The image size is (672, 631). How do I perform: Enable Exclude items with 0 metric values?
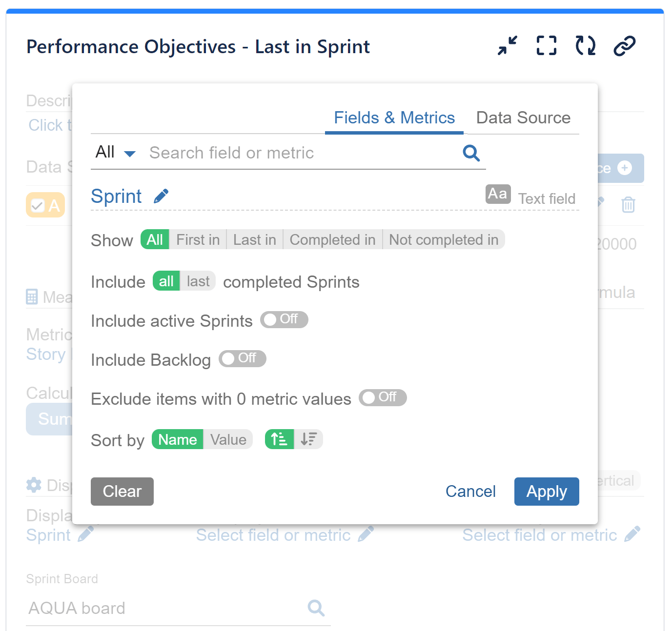pyautogui.click(x=383, y=398)
